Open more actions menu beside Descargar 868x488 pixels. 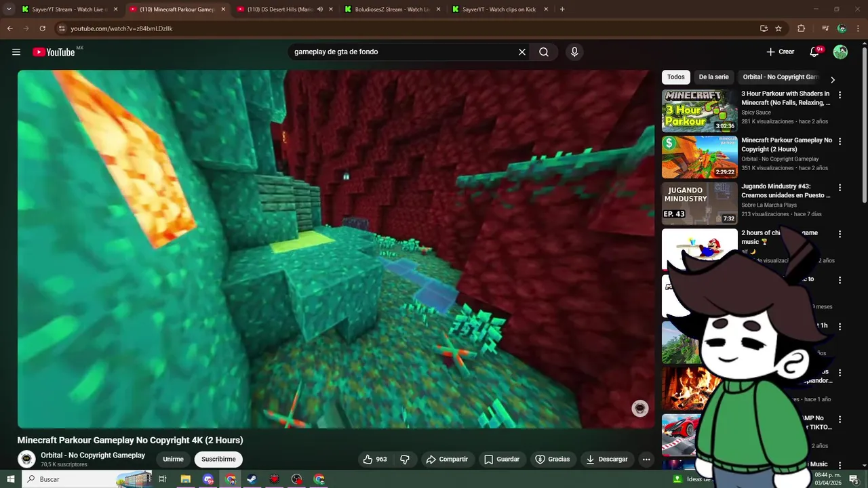click(x=646, y=460)
